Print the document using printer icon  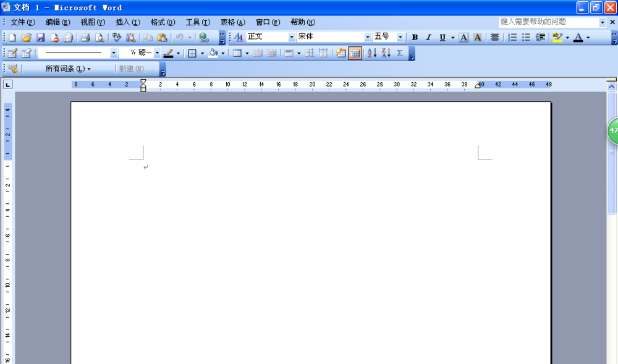85,38
